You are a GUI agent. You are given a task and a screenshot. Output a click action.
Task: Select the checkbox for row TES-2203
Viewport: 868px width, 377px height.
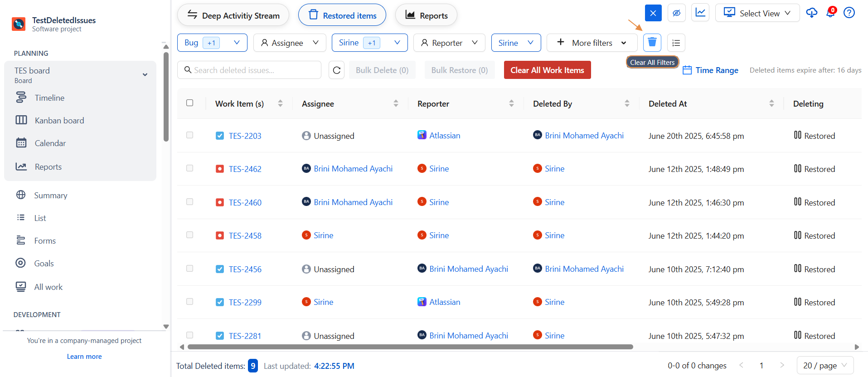(x=190, y=135)
